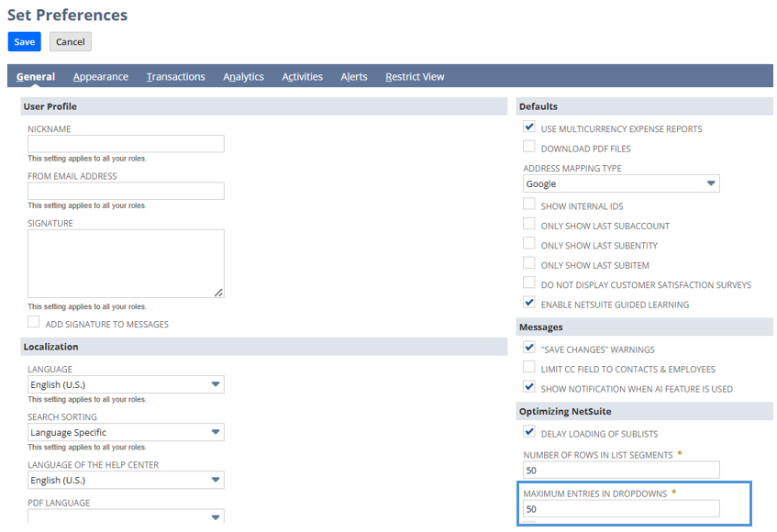Enable Only Show Last Subentity
Image resolution: width=777 pixels, height=532 pixels.
tap(529, 243)
